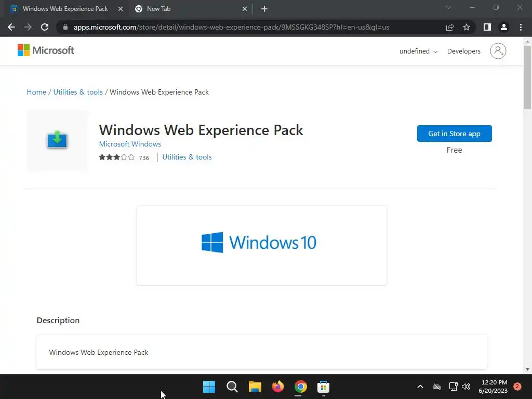Open the clock and date flyout
This screenshot has height=399, width=532.
coord(493,387)
